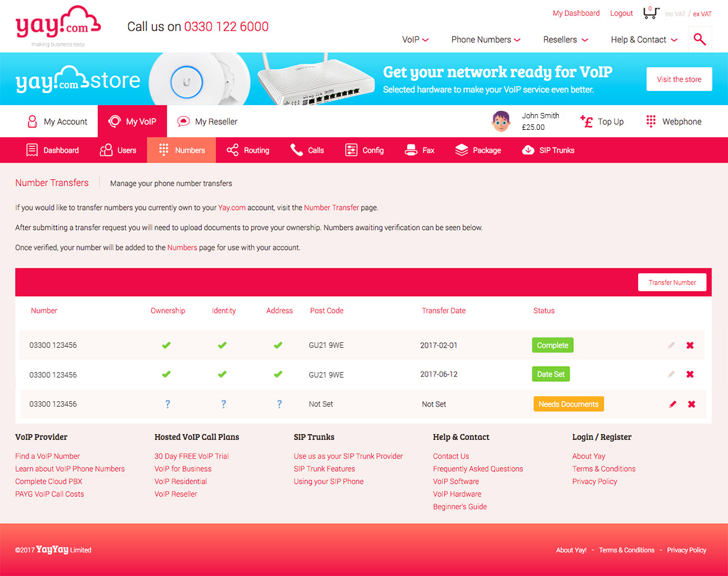The width and height of the screenshot is (728, 576).
Task: Switch prices to ex VAT
Action: click(703, 14)
